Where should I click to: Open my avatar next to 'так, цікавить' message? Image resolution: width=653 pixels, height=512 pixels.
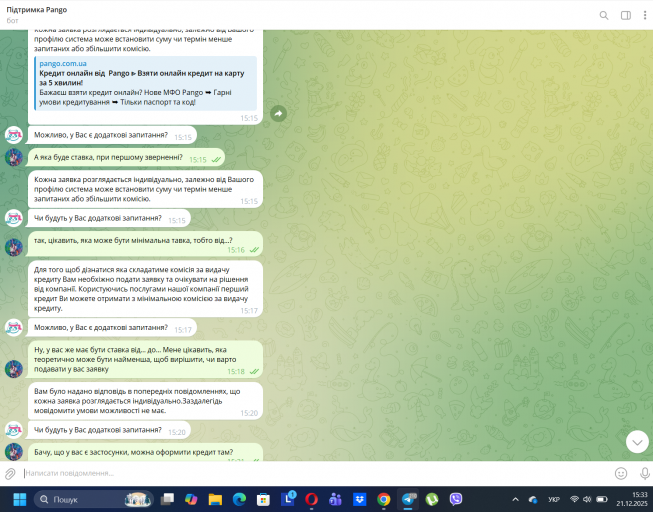coord(14,247)
